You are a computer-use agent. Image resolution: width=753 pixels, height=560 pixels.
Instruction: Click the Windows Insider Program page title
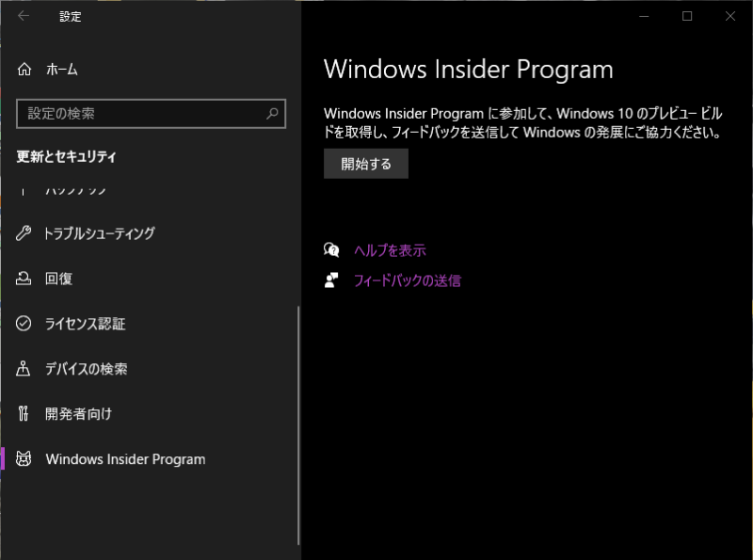coord(469,70)
